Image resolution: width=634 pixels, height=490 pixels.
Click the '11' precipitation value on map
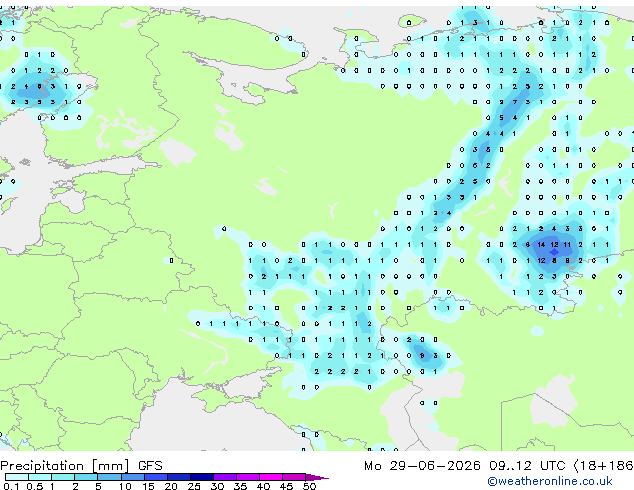tap(567, 245)
